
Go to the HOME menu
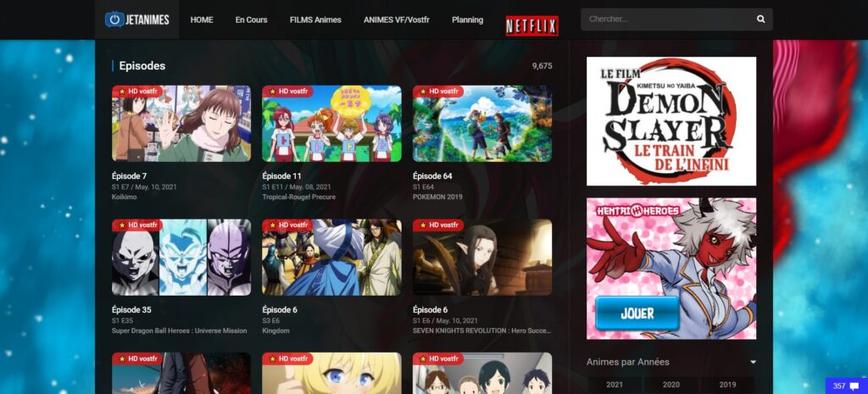tap(202, 19)
